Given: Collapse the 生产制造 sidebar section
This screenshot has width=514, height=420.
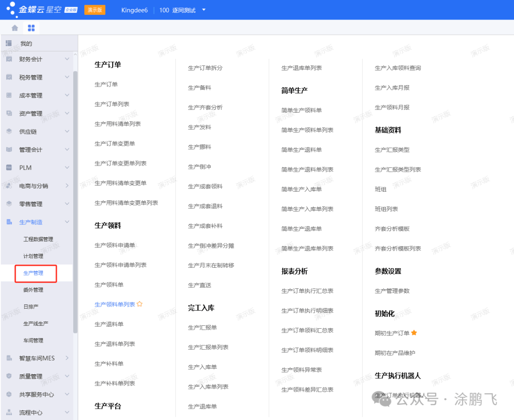Looking at the screenshot, I should tap(67, 222).
